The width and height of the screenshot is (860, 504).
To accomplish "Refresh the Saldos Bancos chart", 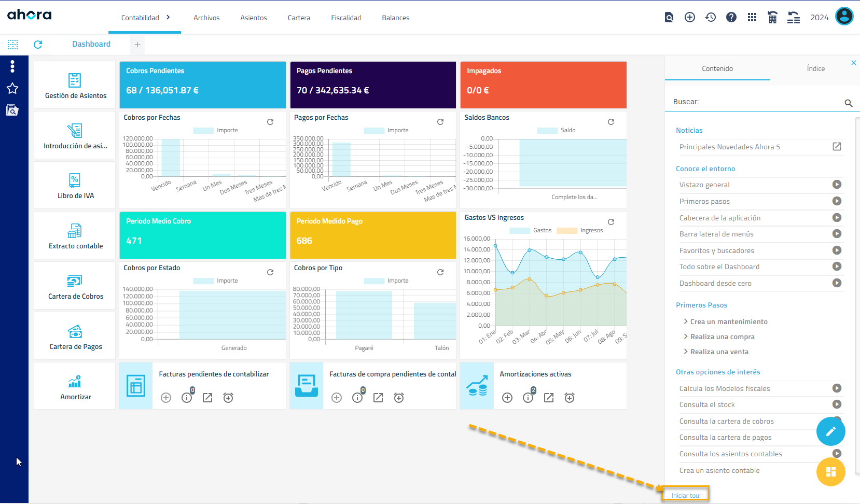I will 611,122.
